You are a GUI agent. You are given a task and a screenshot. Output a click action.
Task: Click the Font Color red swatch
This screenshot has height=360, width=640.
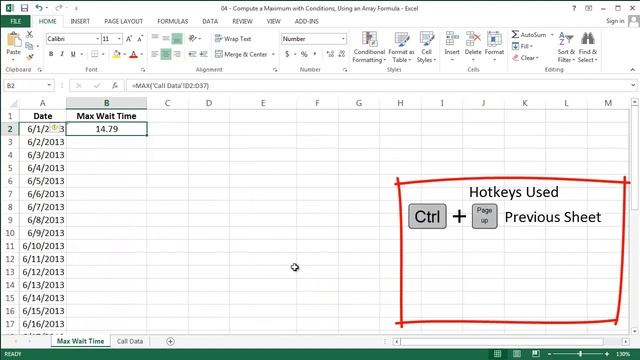(133, 54)
